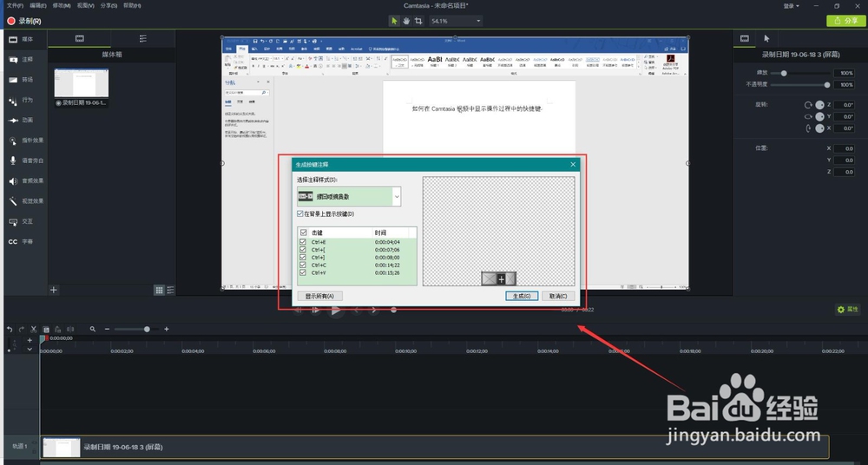
Task: Click the 生成(G) generate button
Action: [522, 296]
